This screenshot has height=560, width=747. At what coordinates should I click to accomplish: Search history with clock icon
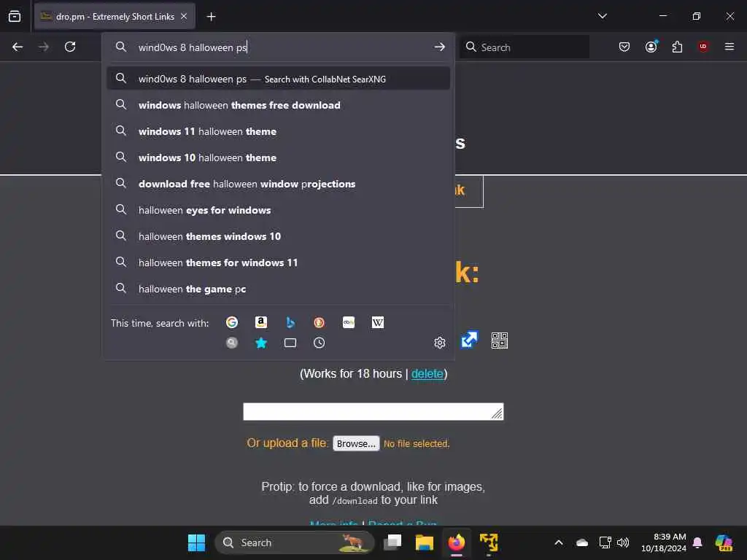tap(320, 343)
